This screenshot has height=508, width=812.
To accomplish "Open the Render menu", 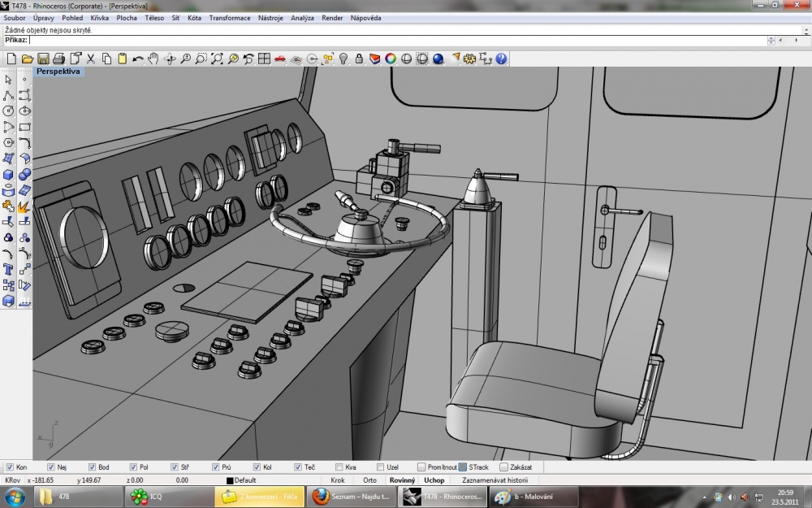I will tap(332, 18).
